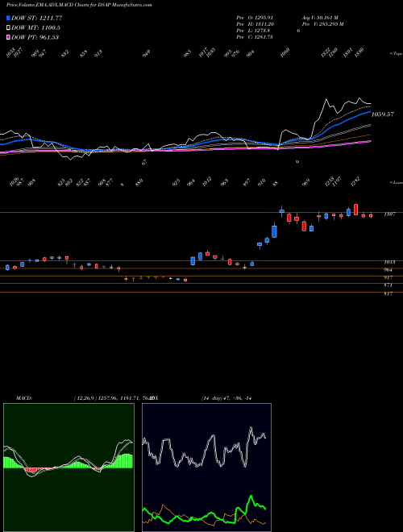
Task: Click the 1060 top value label
Action: (285, 53)
